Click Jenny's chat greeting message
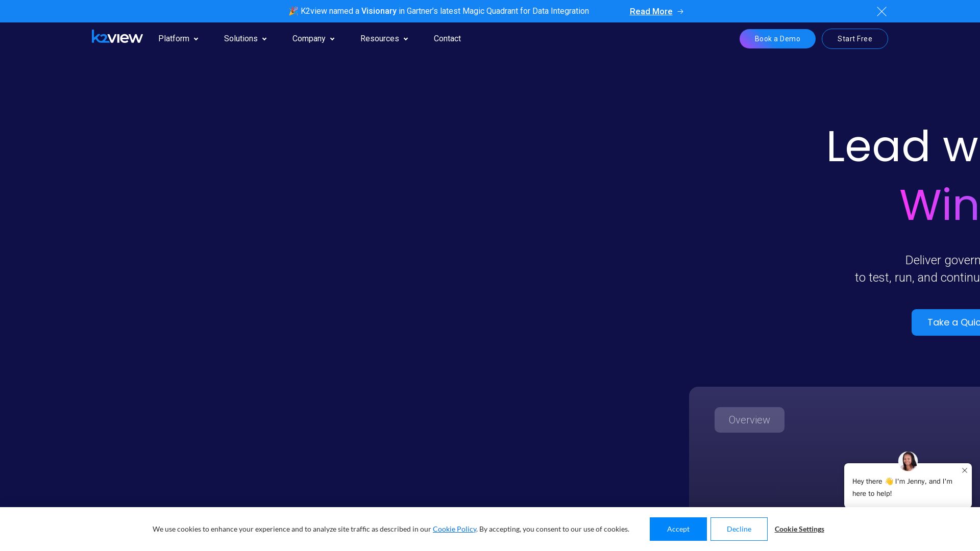This screenshot has height=551, width=980. click(902, 487)
